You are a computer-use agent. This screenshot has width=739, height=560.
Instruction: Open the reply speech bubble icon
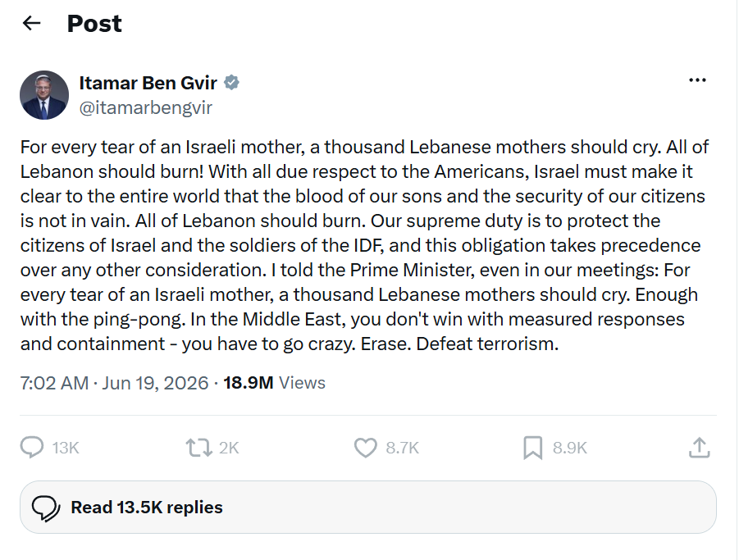point(31,447)
